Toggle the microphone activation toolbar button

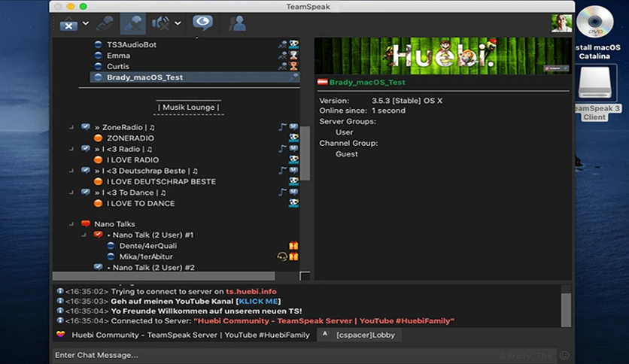click(105, 23)
